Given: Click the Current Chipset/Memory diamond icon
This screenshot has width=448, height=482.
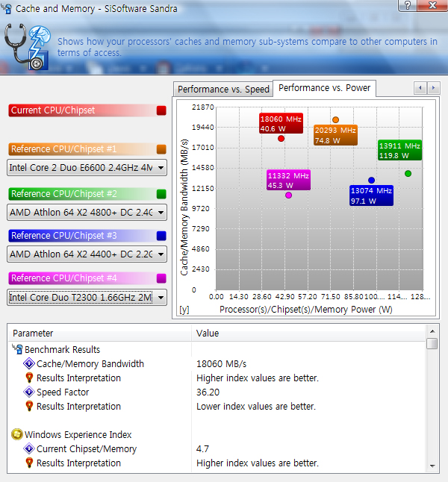Looking at the screenshot, I should 29,449.
